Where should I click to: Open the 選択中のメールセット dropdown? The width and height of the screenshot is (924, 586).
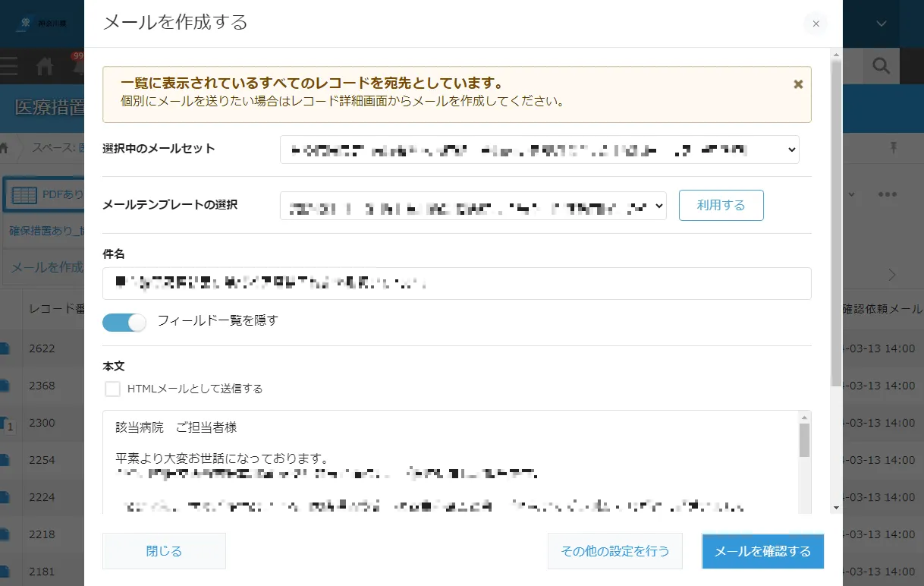pyautogui.click(x=539, y=150)
